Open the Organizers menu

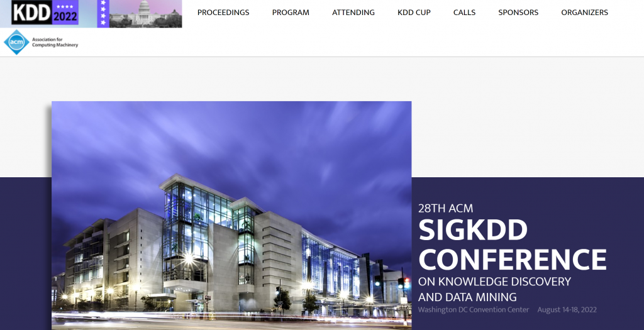[584, 13]
